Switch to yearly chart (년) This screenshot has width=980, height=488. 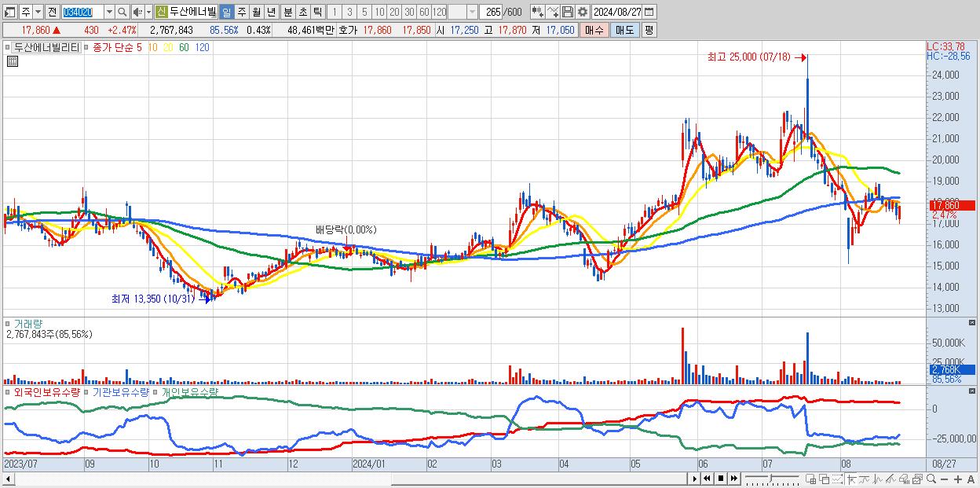(x=271, y=12)
